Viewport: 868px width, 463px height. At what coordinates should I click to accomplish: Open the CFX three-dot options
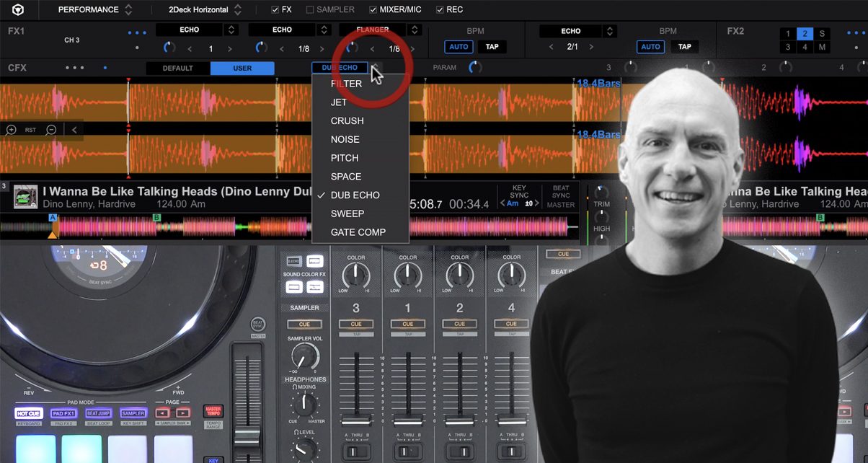pyautogui.click(x=75, y=68)
